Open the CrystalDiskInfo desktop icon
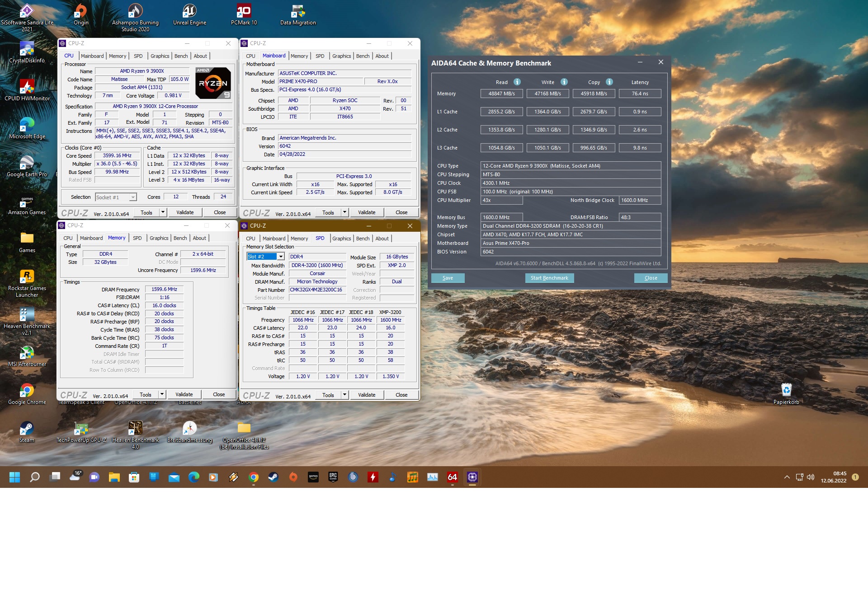This screenshot has width=868, height=590. coord(27,52)
